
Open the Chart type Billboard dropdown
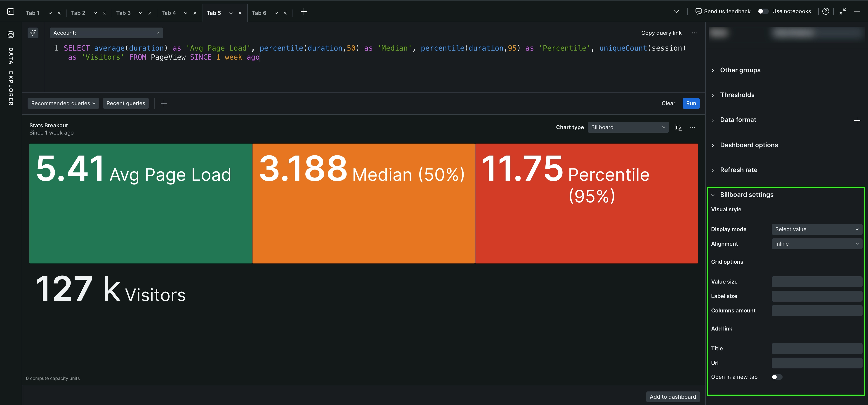click(628, 127)
